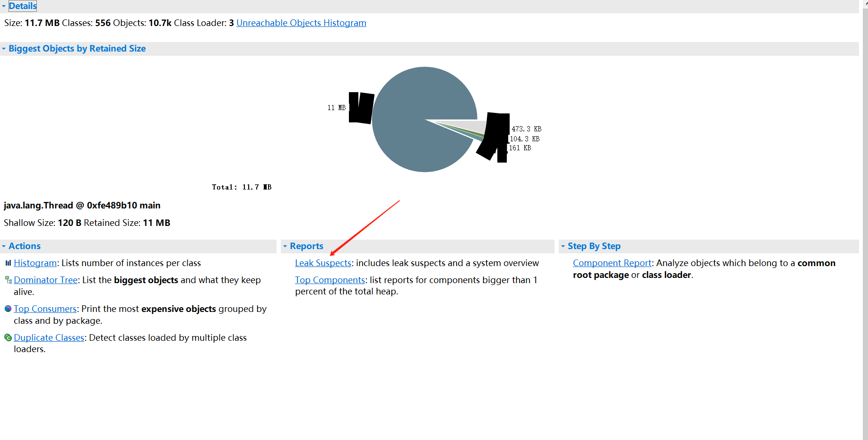Click the 473.3 KB pie label
Screen dimensions: 868x440
coord(527,129)
